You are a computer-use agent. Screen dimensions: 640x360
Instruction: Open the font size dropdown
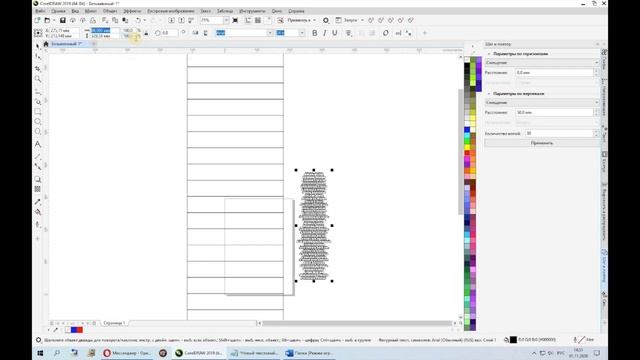tap(302, 33)
